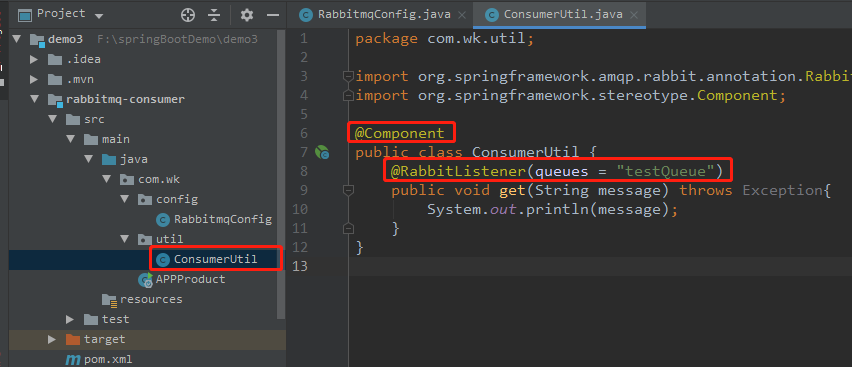Click the Project panel vertical scrollbar
852x367 pixels.
coord(281,174)
